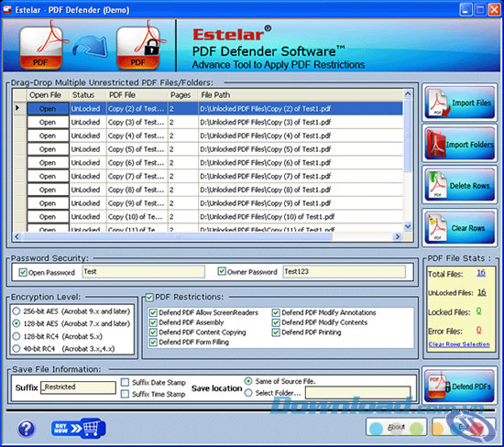Click the Pages column header
Viewport: 504px width, 447px height.
click(x=183, y=95)
